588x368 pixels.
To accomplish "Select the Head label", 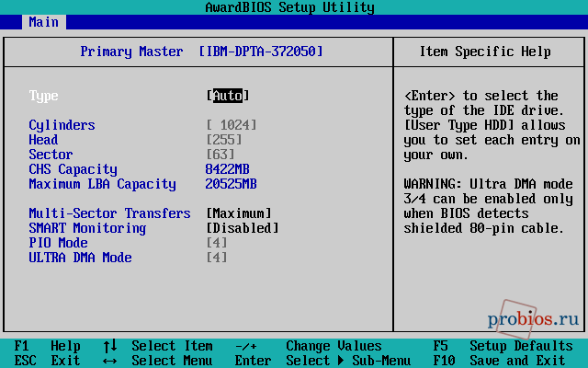I will point(43,140).
